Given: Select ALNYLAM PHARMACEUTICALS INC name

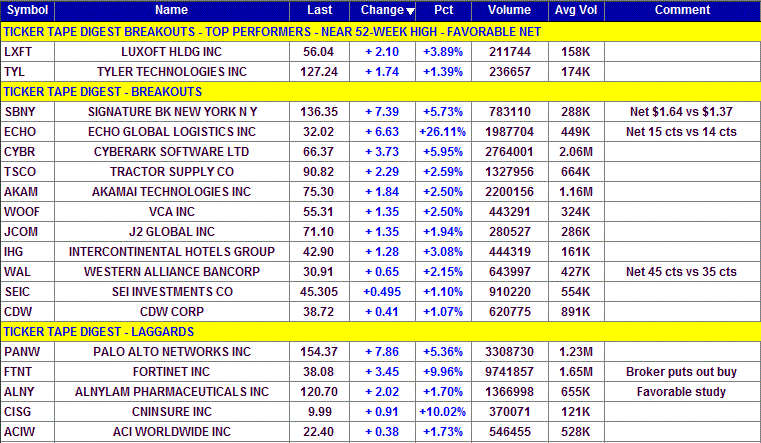Looking at the screenshot, I should (x=172, y=392).
